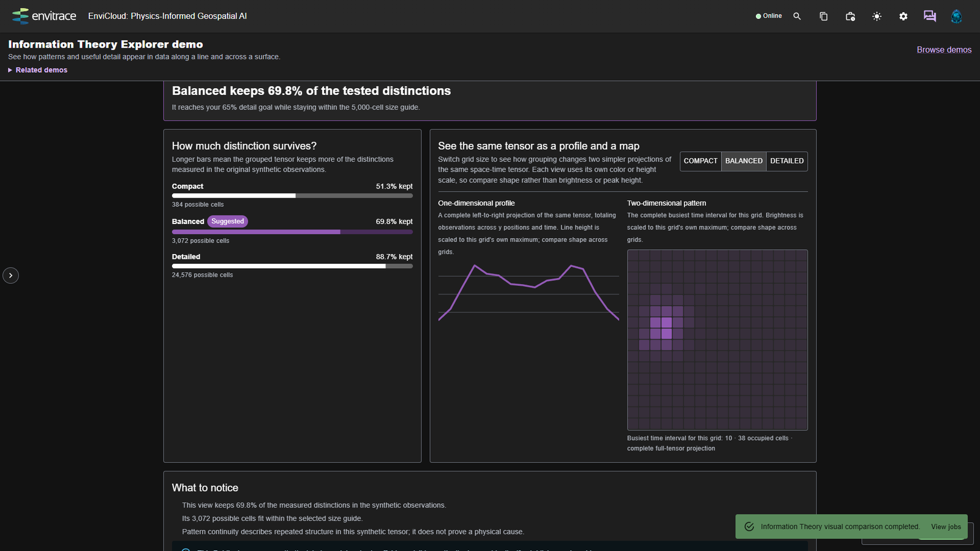
Task: Click '24,576 possible cells' text
Action: coord(203,275)
